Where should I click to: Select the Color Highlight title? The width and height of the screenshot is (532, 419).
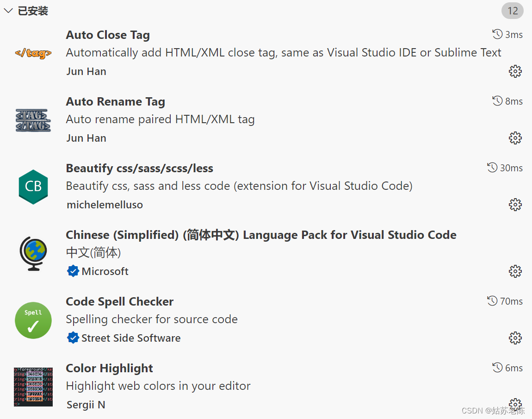click(109, 369)
